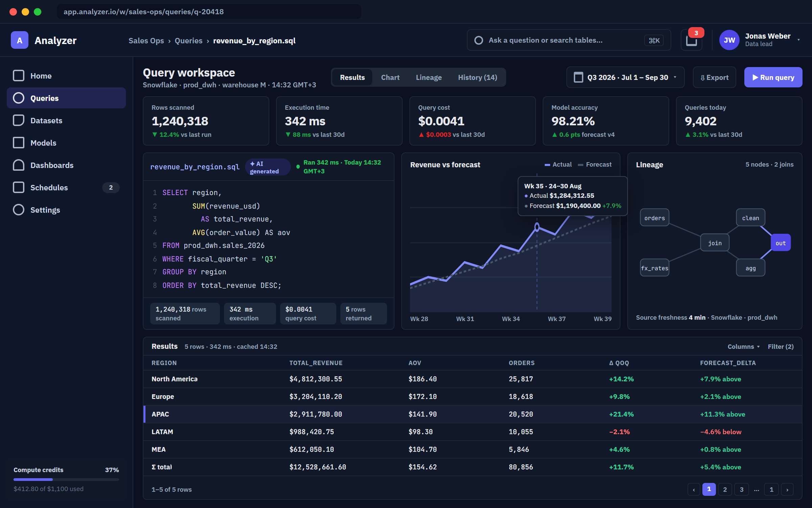The width and height of the screenshot is (812, 508).
Task: Click the Datasets sidebar icon
Action: (x=19, y=120)
